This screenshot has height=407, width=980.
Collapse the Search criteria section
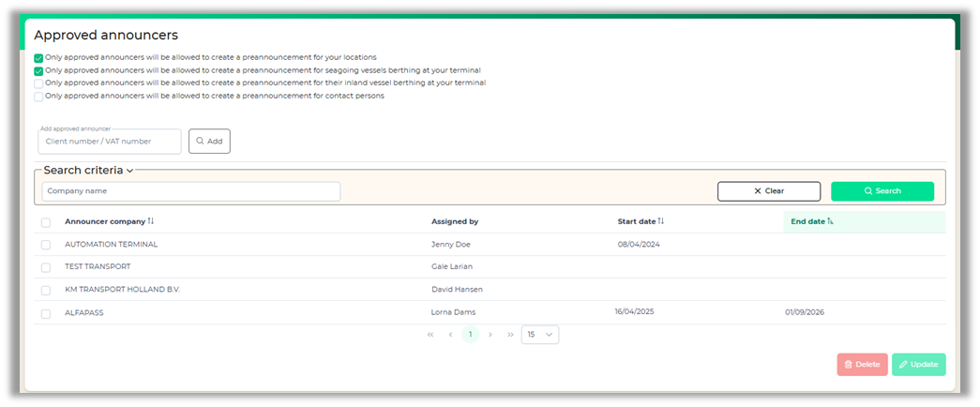tap(130, 171)
